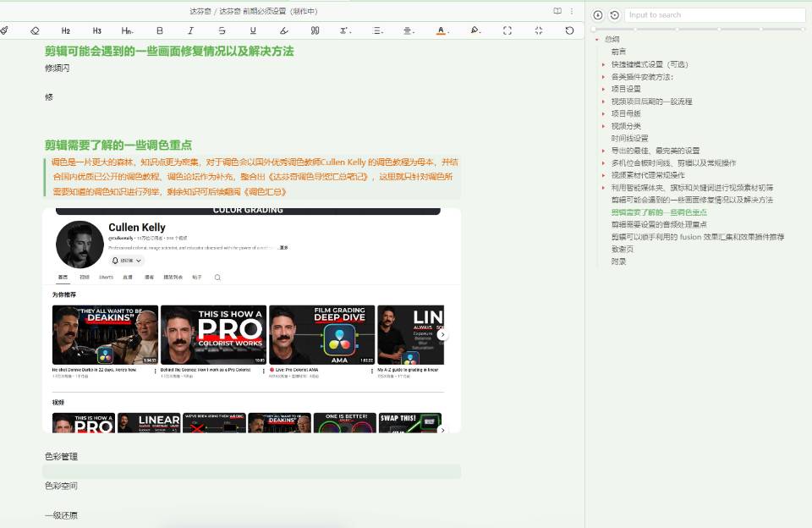Open the text alignment dropdown
Screen dimensions: 812x528
point(409,30)
